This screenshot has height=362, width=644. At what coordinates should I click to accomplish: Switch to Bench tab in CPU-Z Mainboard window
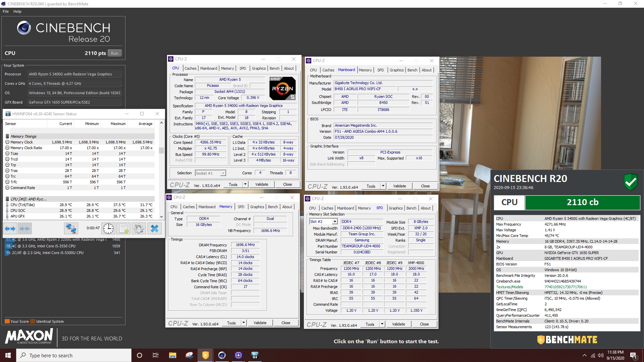pyautogui.click(x=412, y=70)
